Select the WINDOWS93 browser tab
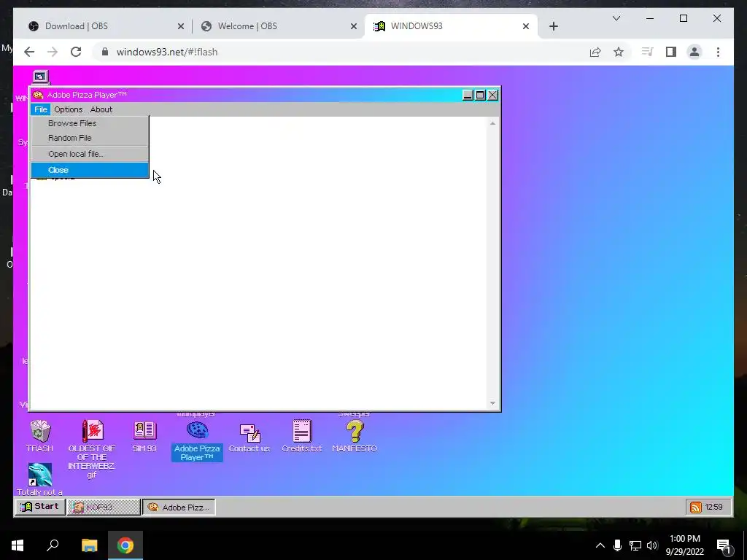The width and height of the screenshot is (747, 560). (450, 26)
